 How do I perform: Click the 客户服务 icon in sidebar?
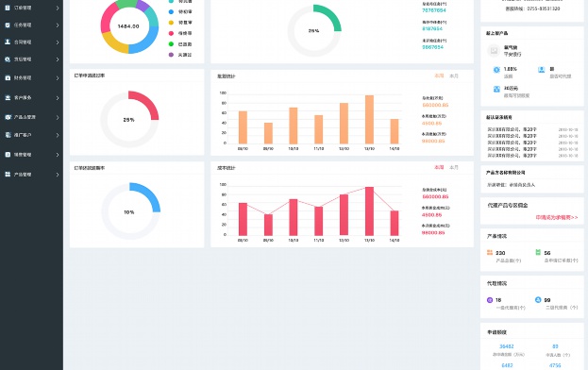pyautogui.click(x=8, y=98)
